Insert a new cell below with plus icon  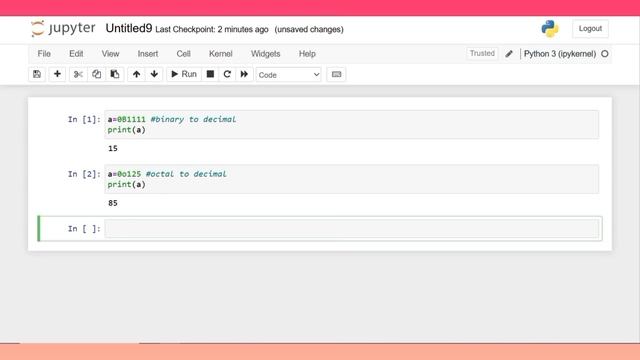click(57, 74)
